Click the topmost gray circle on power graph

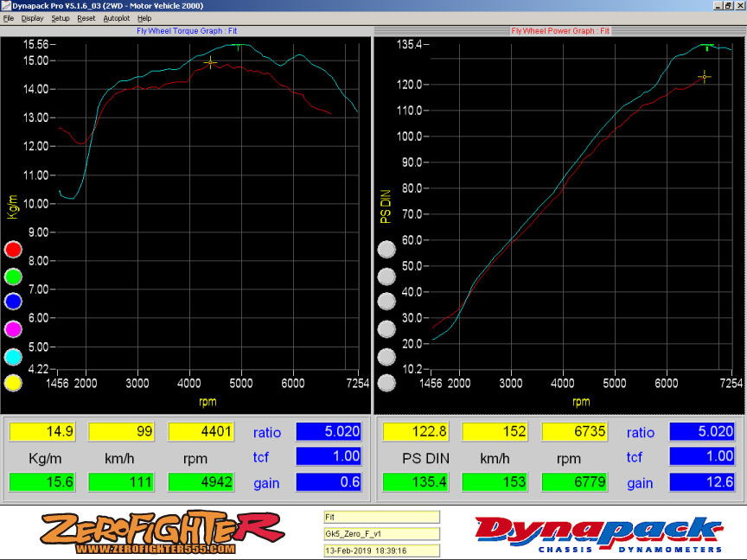[387, 250]
